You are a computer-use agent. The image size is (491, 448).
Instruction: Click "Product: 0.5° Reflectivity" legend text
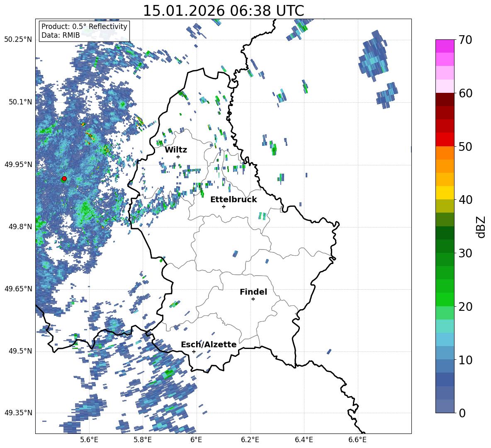pos(84,26)
